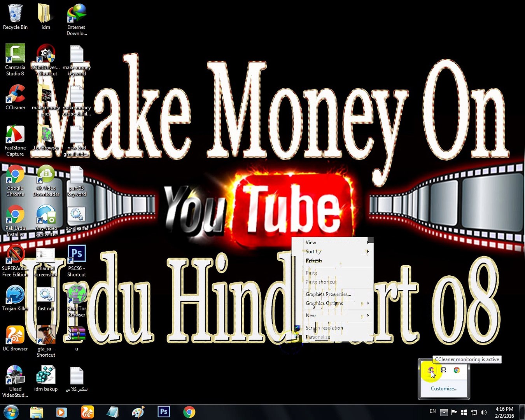The width and height of the screenshot is (525, 420).
Task: Click CCleaner icon in tray popup
Action: 430,370
